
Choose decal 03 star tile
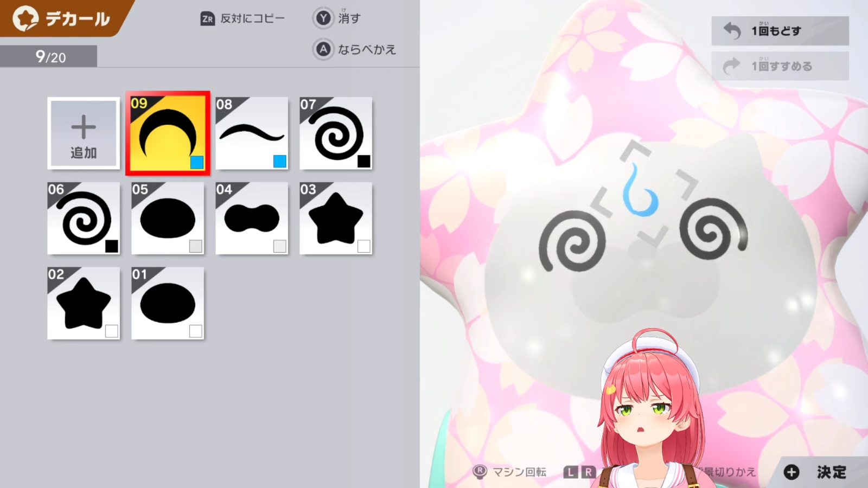pyautogui.click(x=336, y=218)
